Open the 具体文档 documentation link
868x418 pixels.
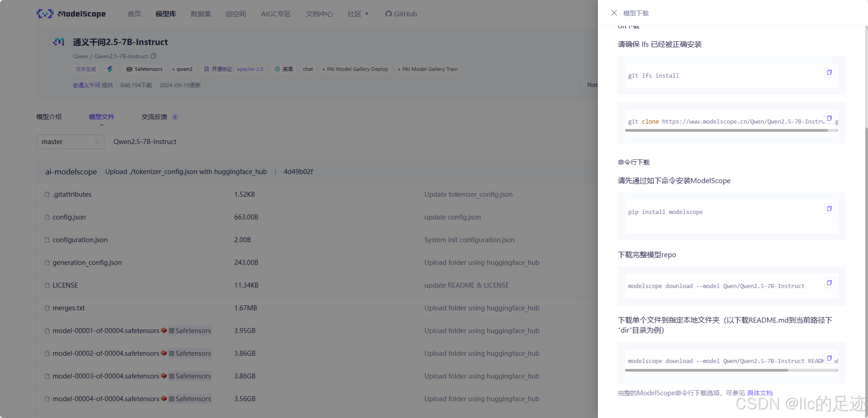click(759, 393)
